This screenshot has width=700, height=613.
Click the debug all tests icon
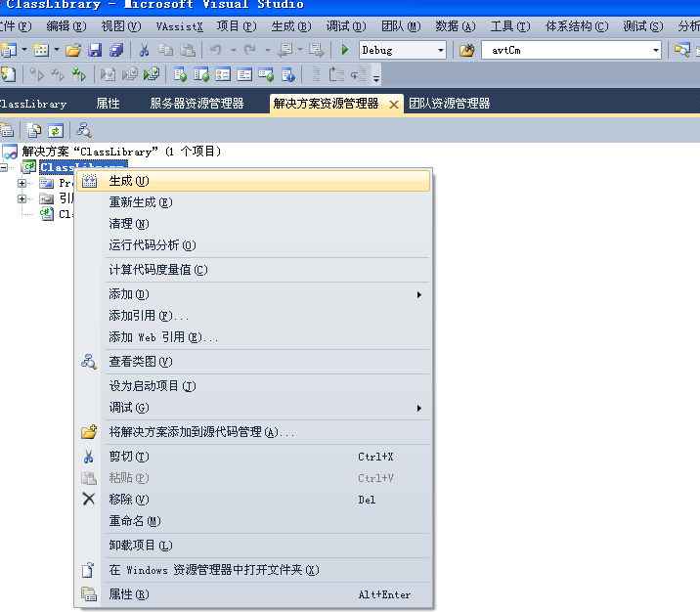point(151,74)
